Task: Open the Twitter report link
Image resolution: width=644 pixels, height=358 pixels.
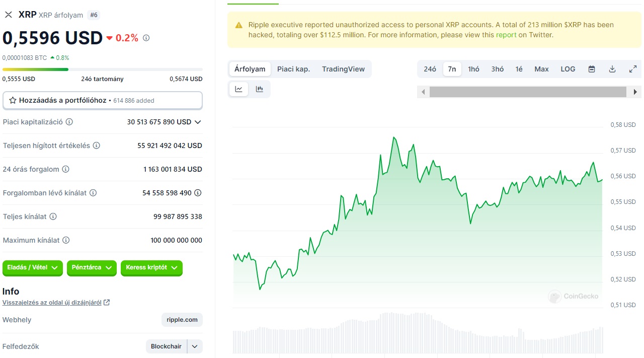Action: click(x=506, y=35)
